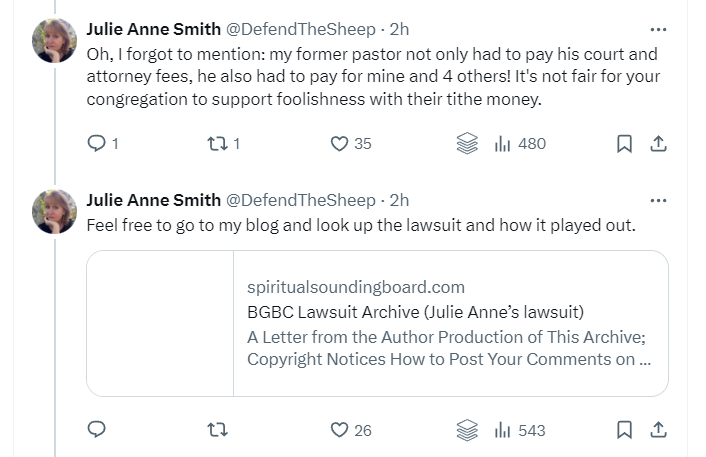Screen dimensions: 706x457
Task: Open Julie Anne Smith's avatar on first tweet
Action: coord(55,42)
